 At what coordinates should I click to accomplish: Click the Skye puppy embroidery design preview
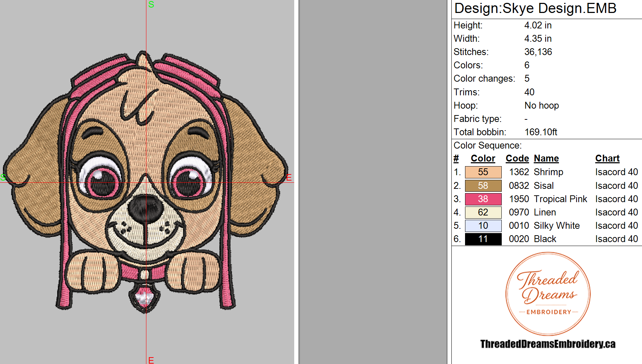[x=146, y=182]
